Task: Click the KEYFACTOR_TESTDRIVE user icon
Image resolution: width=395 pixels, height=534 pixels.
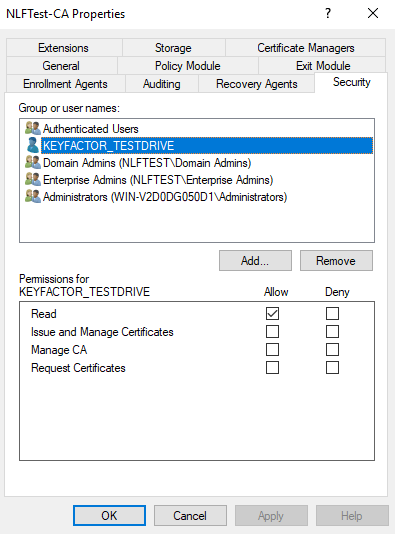Action: [33, 145]
